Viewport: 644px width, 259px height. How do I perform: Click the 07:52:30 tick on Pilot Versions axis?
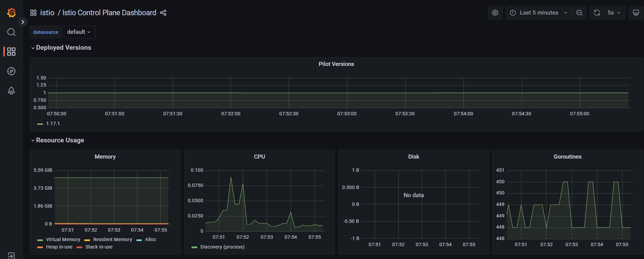coord(289,114)
